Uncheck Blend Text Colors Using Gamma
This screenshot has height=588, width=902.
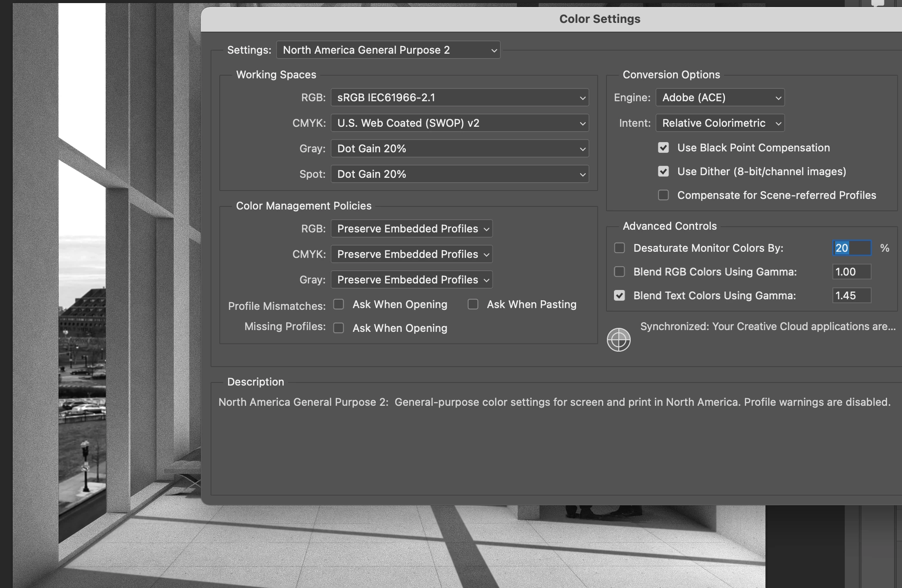coord(619,296)
